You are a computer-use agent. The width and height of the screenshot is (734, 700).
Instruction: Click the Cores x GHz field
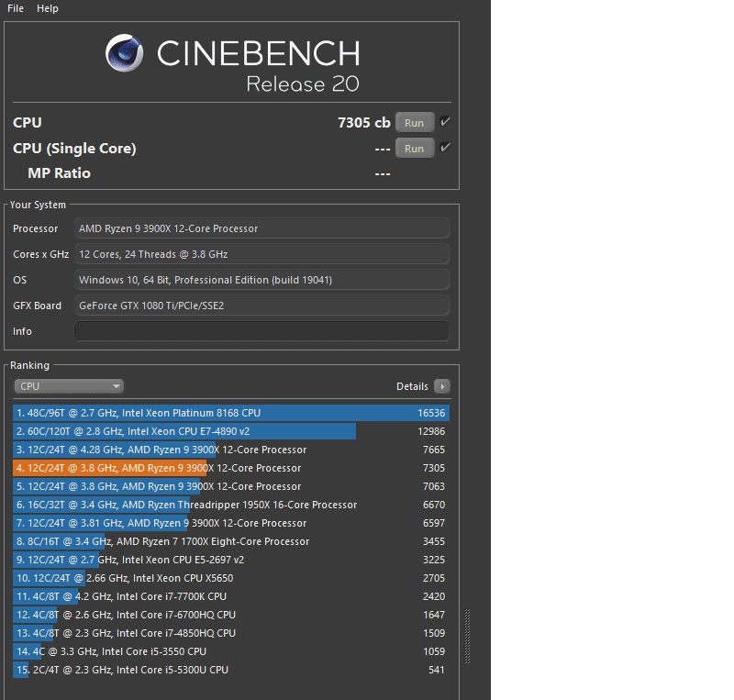tap(261, 254)
